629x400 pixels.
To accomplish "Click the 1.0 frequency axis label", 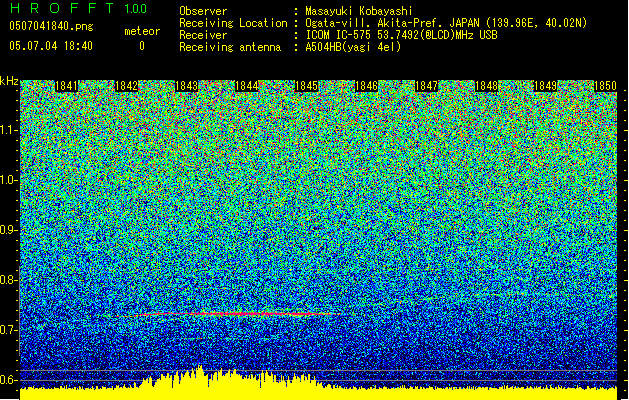I will (x=9, y=180).
